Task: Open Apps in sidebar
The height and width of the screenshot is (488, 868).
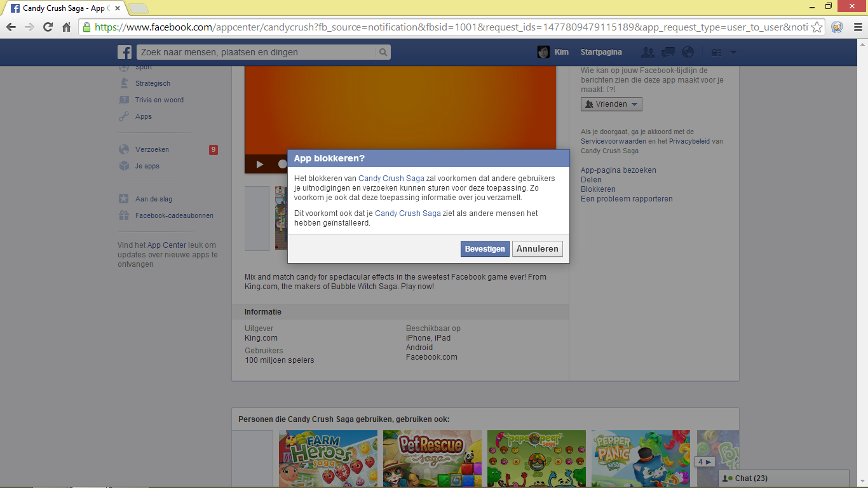Action: (x=144, y=116)
